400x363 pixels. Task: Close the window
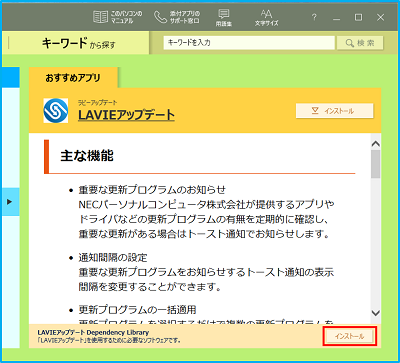380,18
